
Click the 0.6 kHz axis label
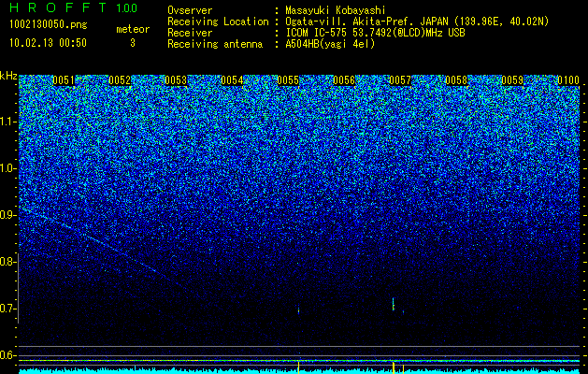tap(7, 355)
